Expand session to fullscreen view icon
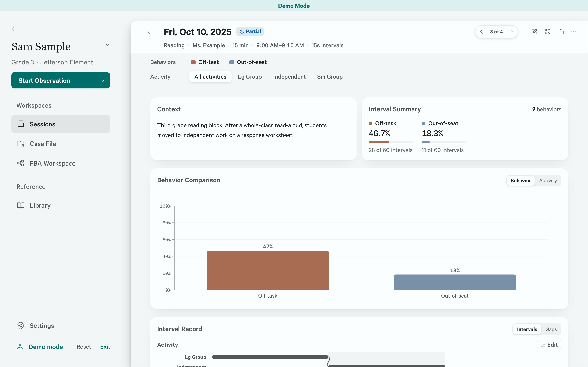Screen dimensions: 588x367 [x=548, y=32]
